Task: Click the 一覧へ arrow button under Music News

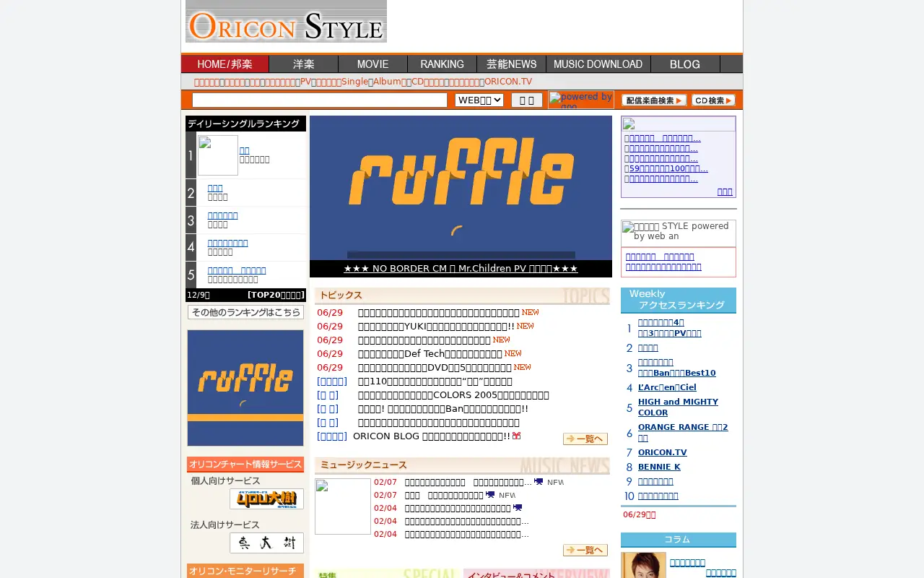Action: tap(585, 551)
